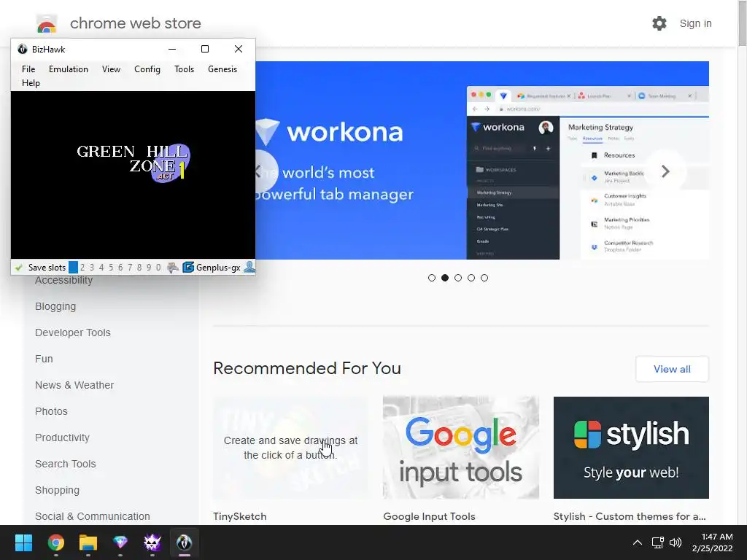Screen dimensions: 747x560
Task: Click the Stylish - Custom themes title
Action: tap(630, 517)
